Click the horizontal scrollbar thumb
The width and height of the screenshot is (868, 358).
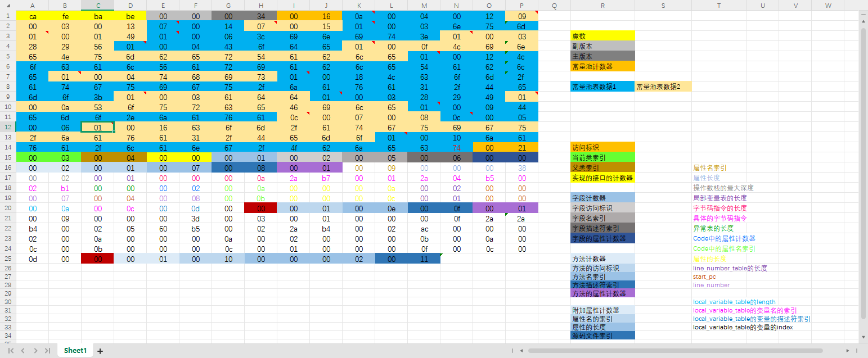pos(675,351)
